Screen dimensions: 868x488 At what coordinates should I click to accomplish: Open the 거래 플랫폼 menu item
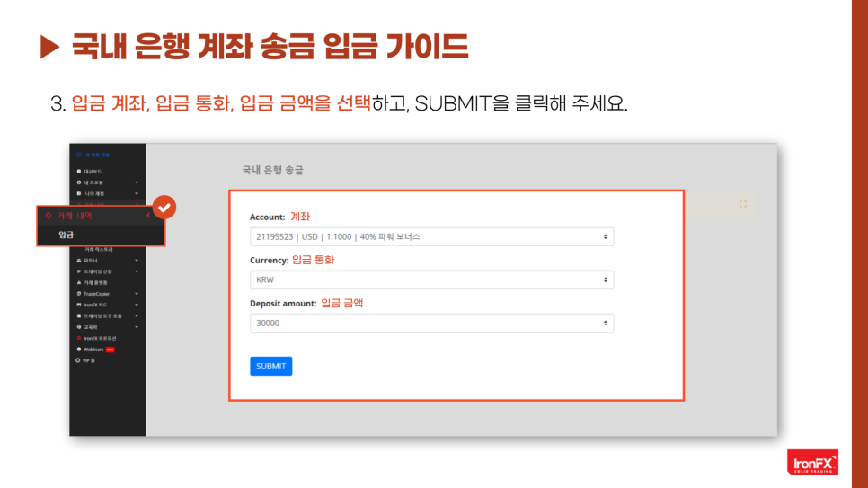tap(97, 282)
